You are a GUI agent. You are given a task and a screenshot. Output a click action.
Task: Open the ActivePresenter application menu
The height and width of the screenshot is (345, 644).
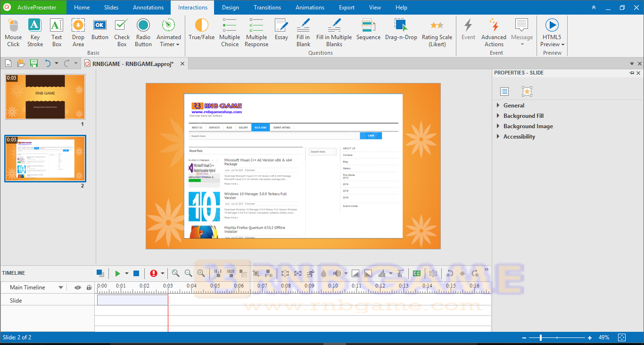33,8
